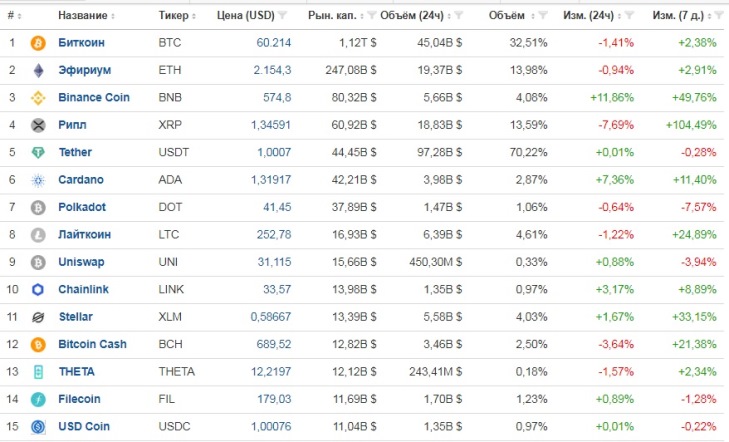Open the market cap filter funnel icon
Screen dimensions: 729x442
click(371, 16)
